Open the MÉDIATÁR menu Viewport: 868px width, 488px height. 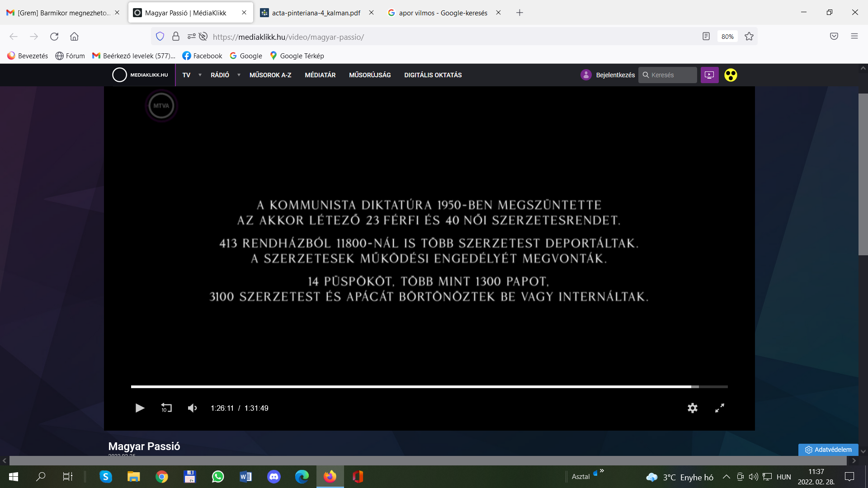pyautogui.click(x=320, y=75)
